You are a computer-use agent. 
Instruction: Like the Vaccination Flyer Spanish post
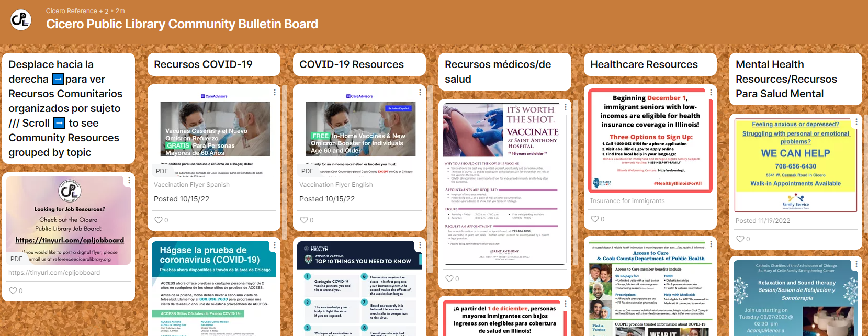(x=158, y=220)
